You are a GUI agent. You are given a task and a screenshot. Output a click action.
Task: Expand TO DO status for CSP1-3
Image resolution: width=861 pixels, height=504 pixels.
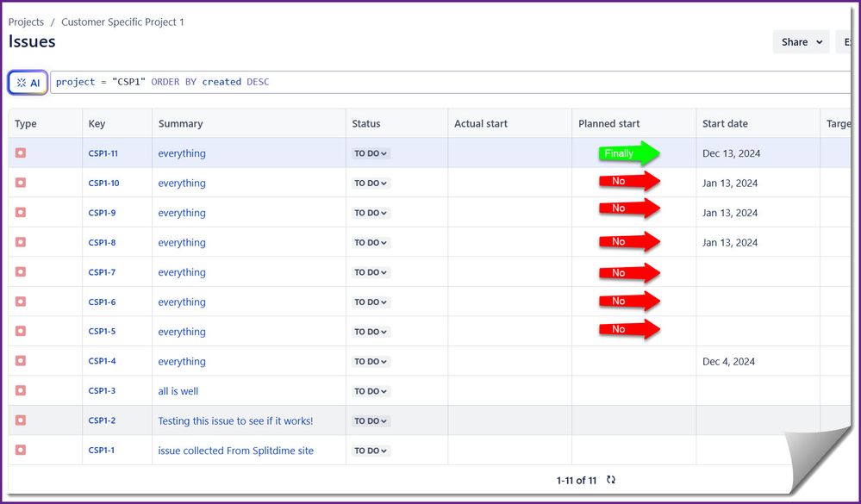click(x=371, y=391)
